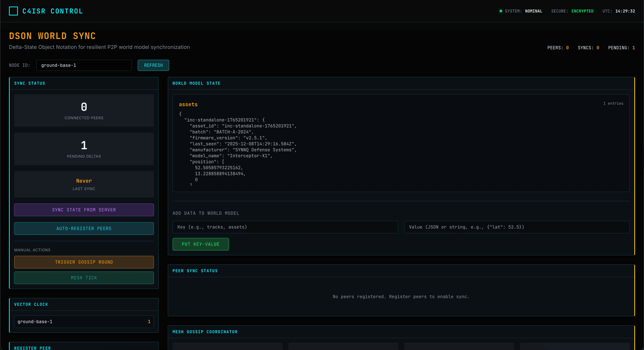Click PUT KEY-VALUE to add data
This screenshot has height=350, width=644.
pos(201,244)
